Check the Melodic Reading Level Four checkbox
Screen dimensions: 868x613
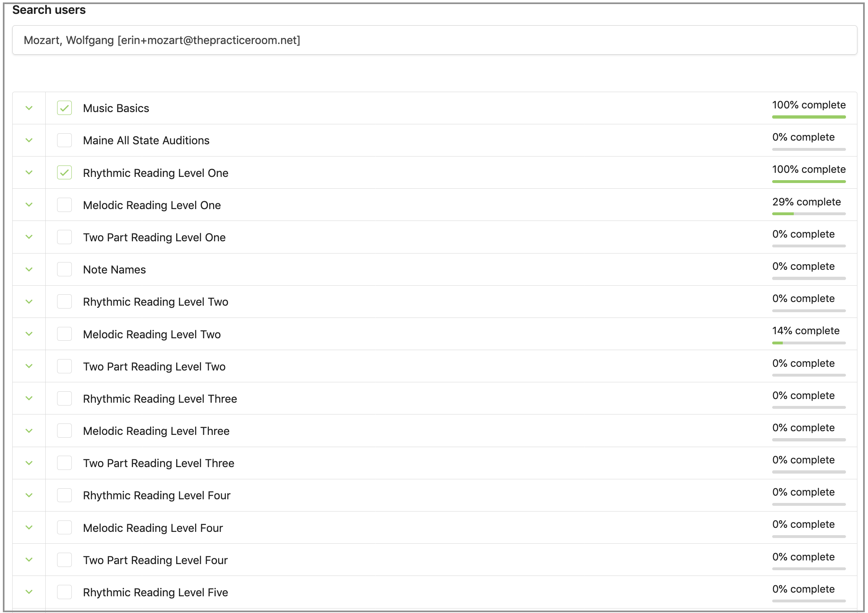pos(64,527)
